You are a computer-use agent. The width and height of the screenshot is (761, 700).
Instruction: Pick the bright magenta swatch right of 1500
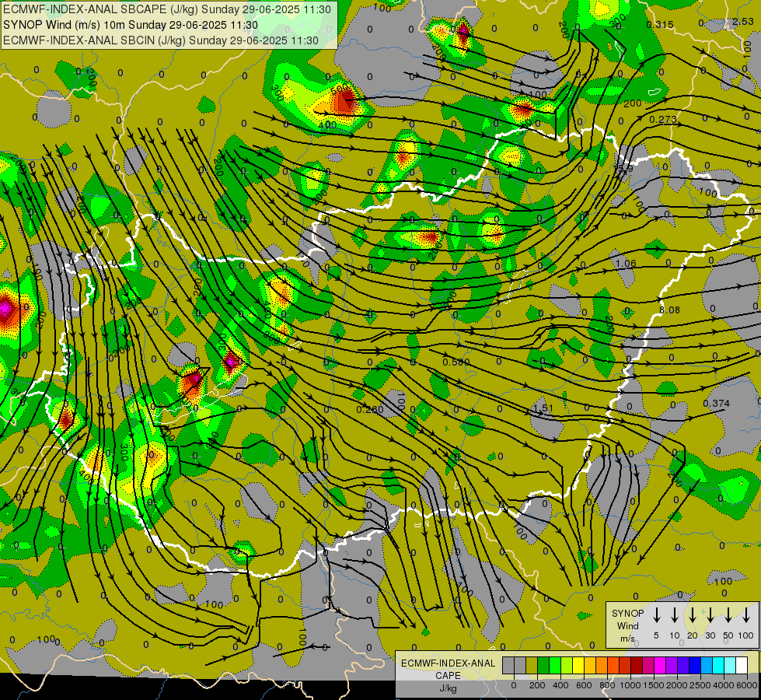[x=661, y=665]
